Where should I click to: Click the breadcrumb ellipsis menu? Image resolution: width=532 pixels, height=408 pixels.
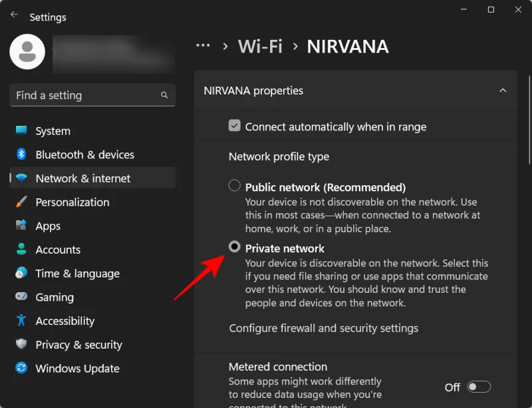(203, 45)
